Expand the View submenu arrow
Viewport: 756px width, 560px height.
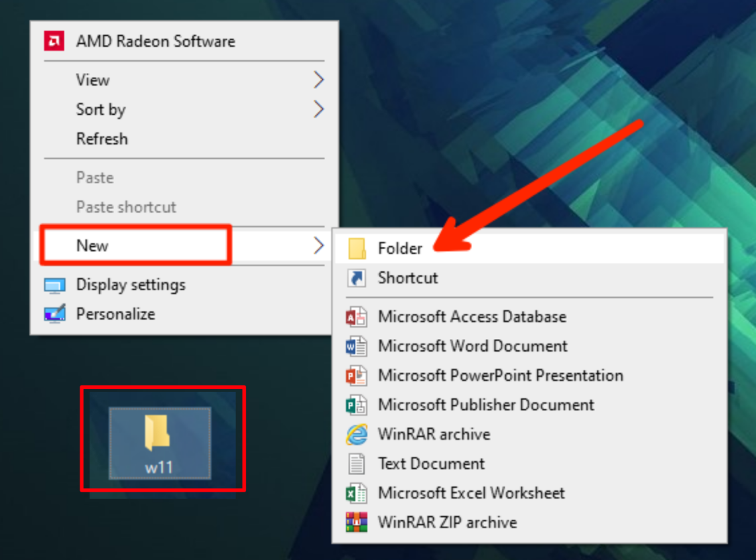coord(318,80)
